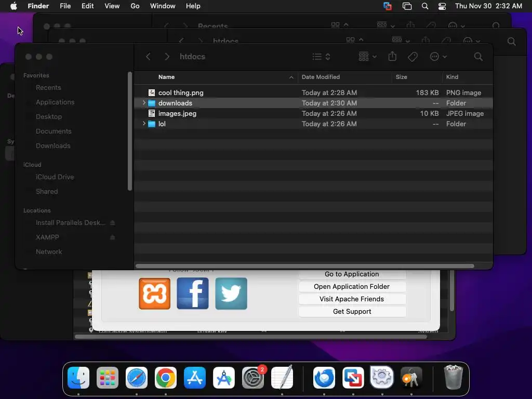Screen dimensions: 532x399
Task: Open Recents in Finder sidebar
Action: tap(48, 87)
